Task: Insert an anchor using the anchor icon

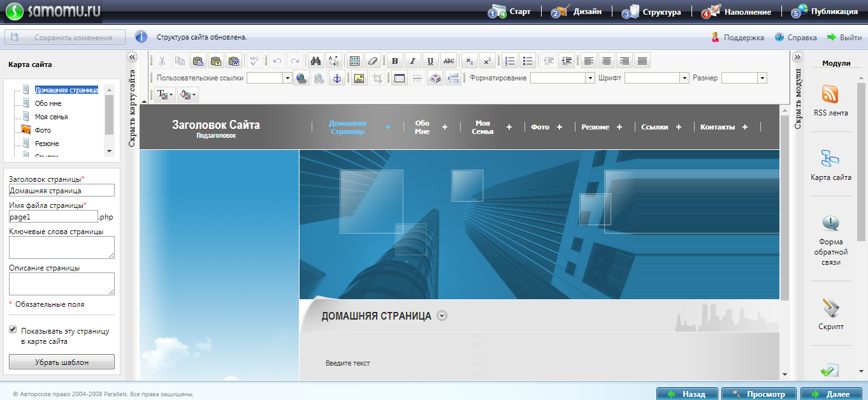Action: tap(338, 78)
